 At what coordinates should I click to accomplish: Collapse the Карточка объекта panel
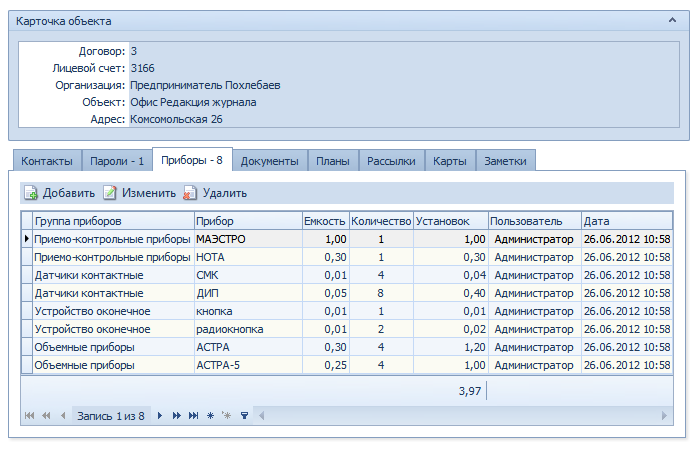672,20
